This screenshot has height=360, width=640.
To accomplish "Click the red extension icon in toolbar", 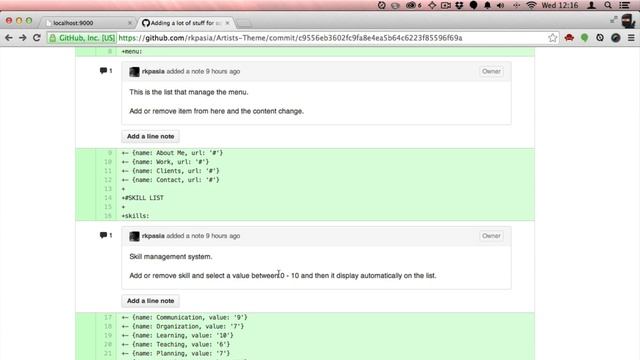I will click(569, 38).
